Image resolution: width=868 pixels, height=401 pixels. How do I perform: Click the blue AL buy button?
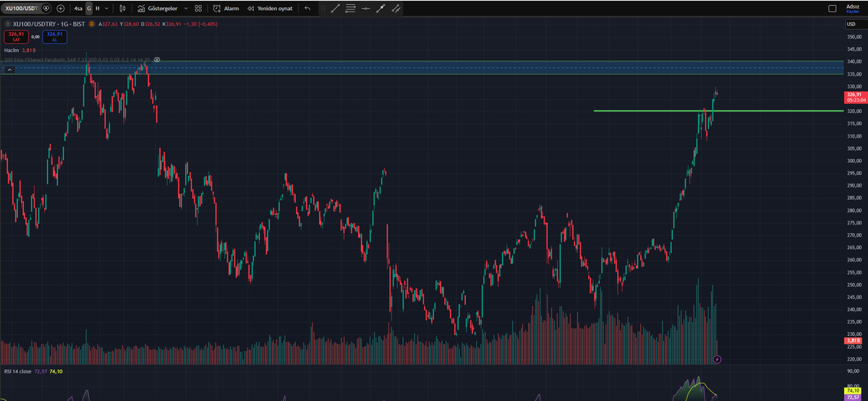coord(54,36)
